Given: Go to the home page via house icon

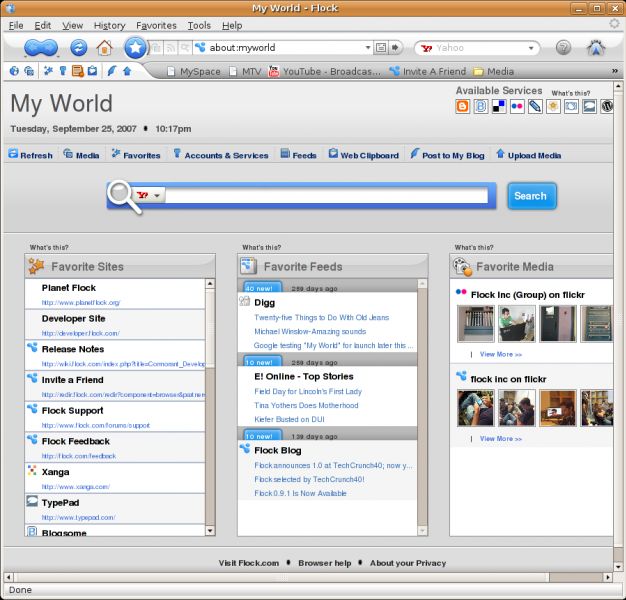Looking at the screenshot, I should point(105,48).
